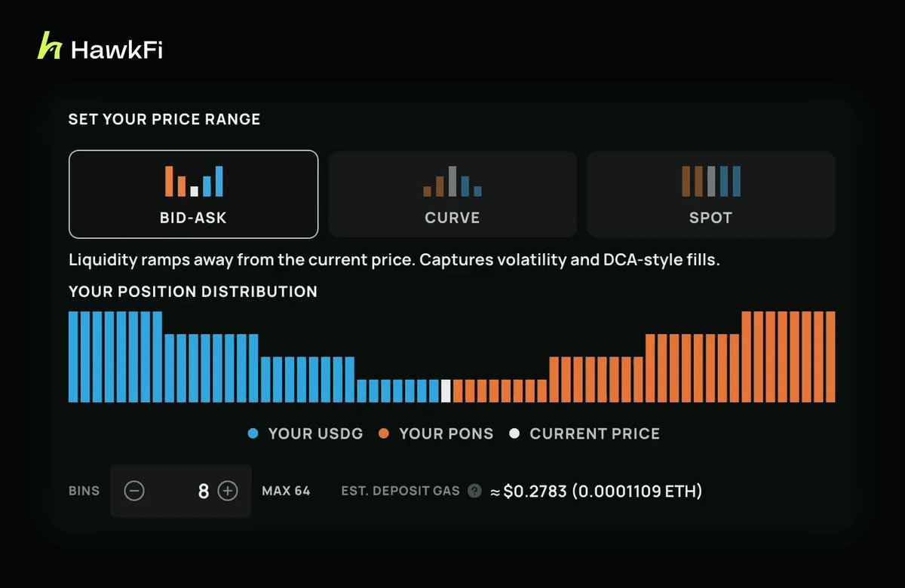Click the HawkFi logo icon
Image resolution: width=905 pixels, height=588 pixels.
(x=50, y=47)
